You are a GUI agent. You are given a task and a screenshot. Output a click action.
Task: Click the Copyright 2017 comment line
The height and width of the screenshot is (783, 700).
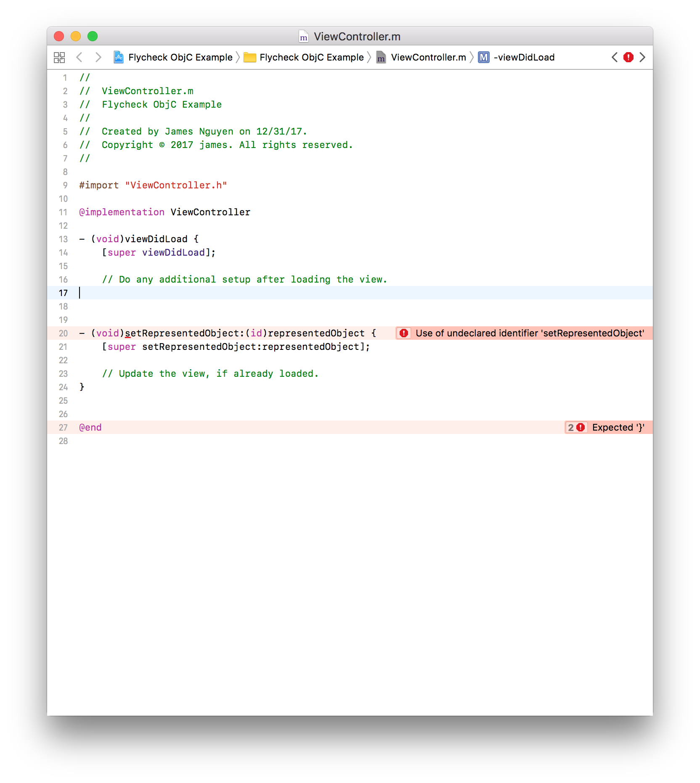coord(216,145)
